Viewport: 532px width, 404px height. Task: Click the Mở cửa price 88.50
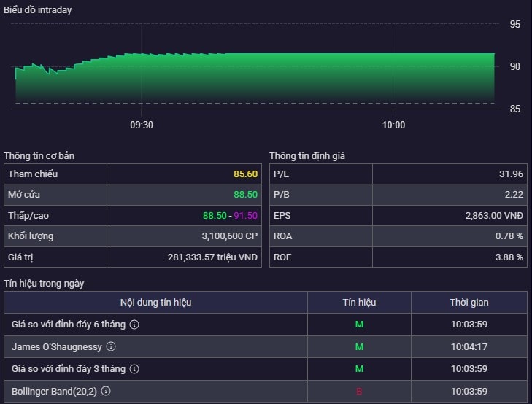click(x=246, y=195)
